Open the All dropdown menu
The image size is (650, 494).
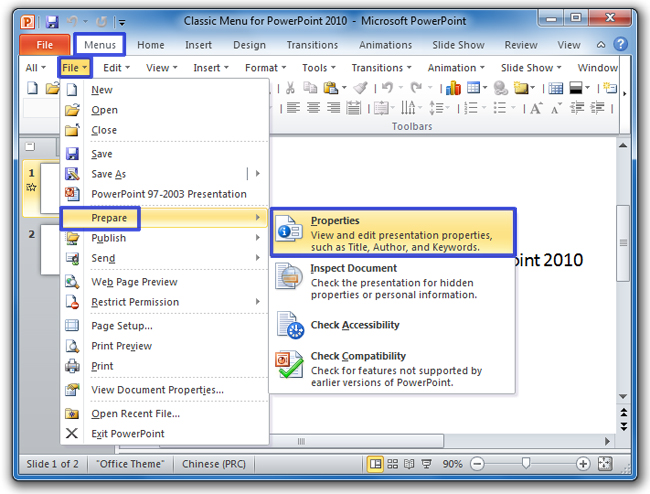35,68
